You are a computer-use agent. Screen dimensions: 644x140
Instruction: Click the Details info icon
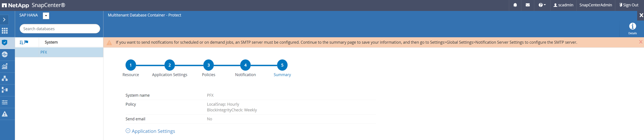tap(632, 28)
